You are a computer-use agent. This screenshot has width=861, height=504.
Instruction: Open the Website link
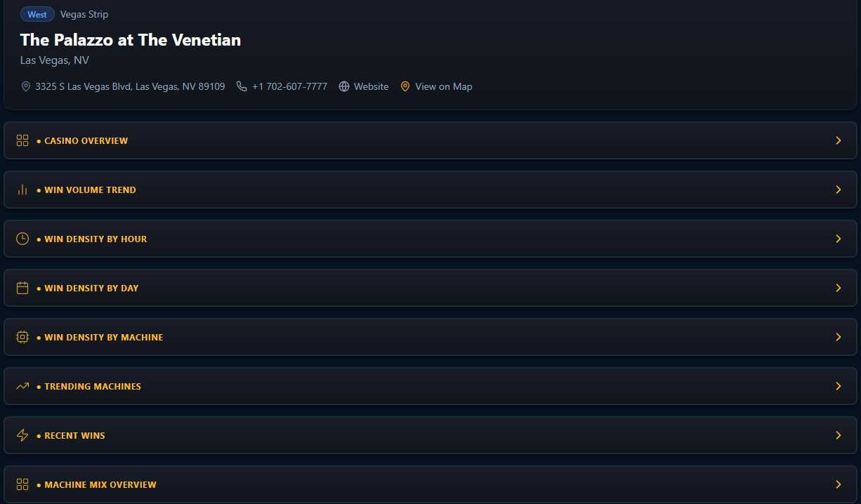371,86
